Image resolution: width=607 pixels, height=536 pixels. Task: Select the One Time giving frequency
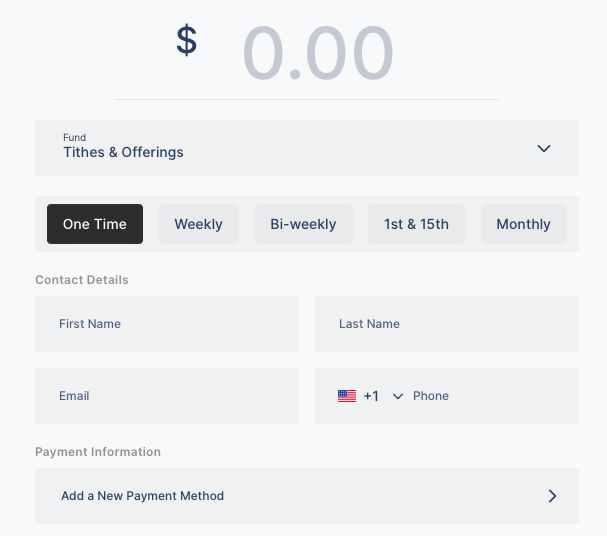95,224
